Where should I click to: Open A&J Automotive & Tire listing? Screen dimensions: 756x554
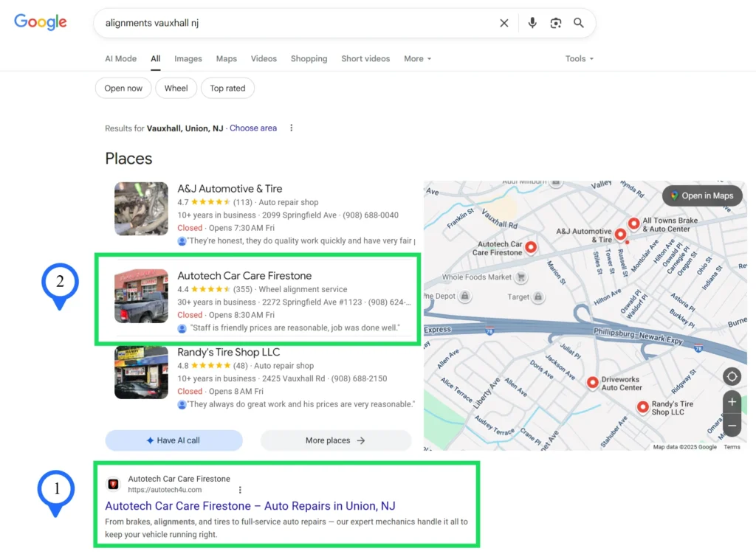click(230, 189)
